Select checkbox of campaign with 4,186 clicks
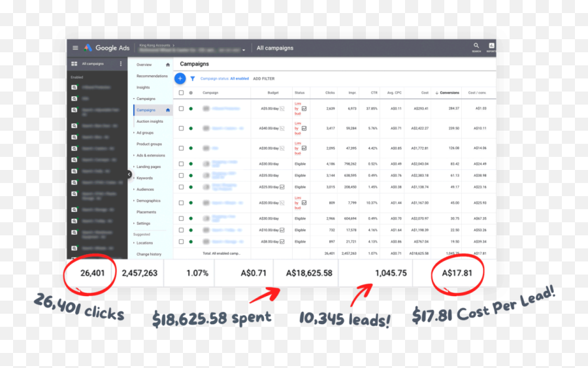The height and width of the screenshot is (368, 588). tap(181, 164)
